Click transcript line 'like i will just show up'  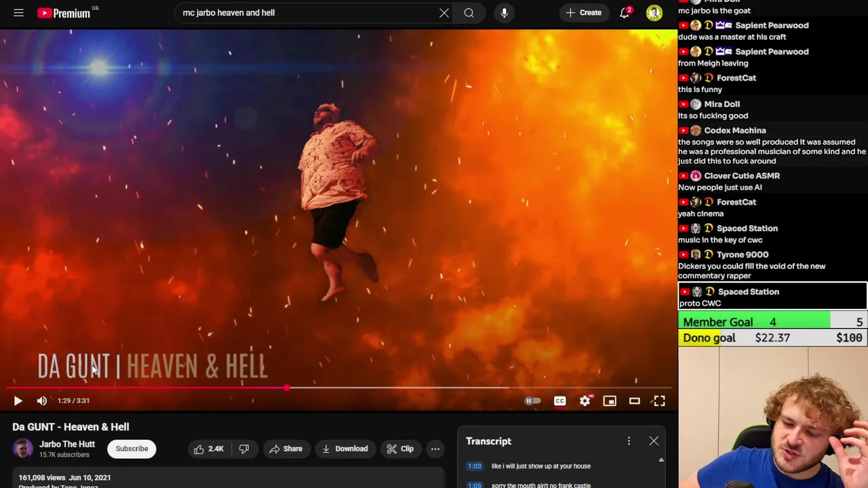coord(541,466)
